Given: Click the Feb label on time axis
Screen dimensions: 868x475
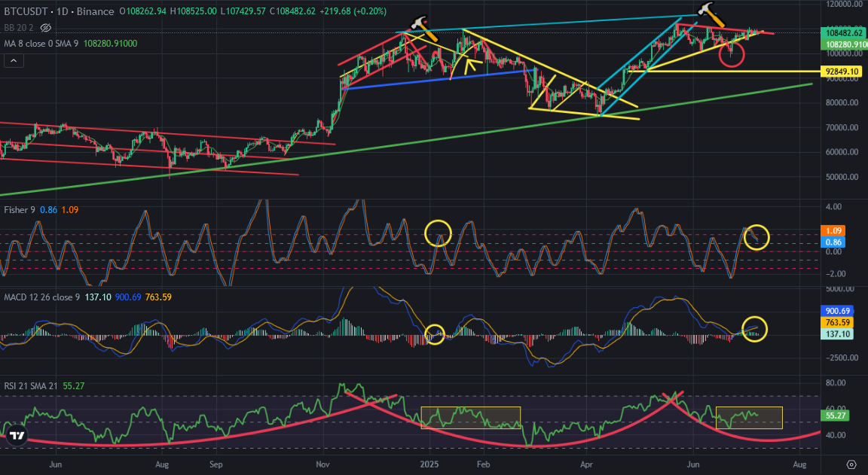Looking at the screenshot, I should click(484, 464).
